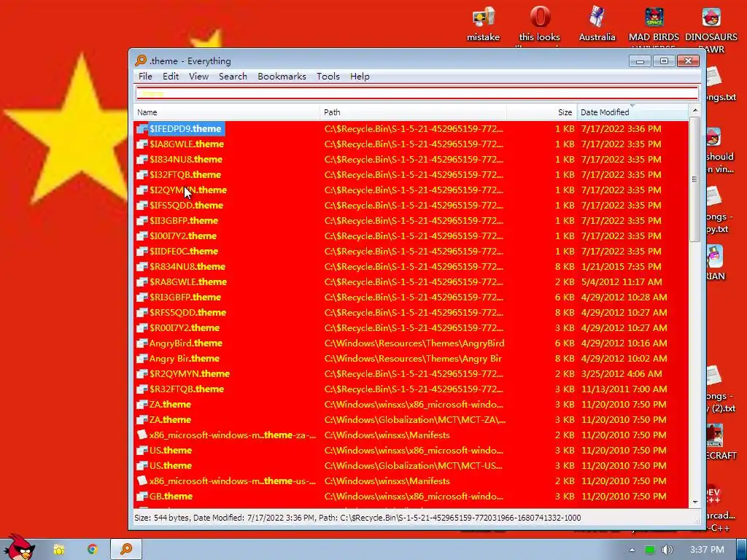Open the File menu
This screenshot has height=560, width=747.
(145, 76)
